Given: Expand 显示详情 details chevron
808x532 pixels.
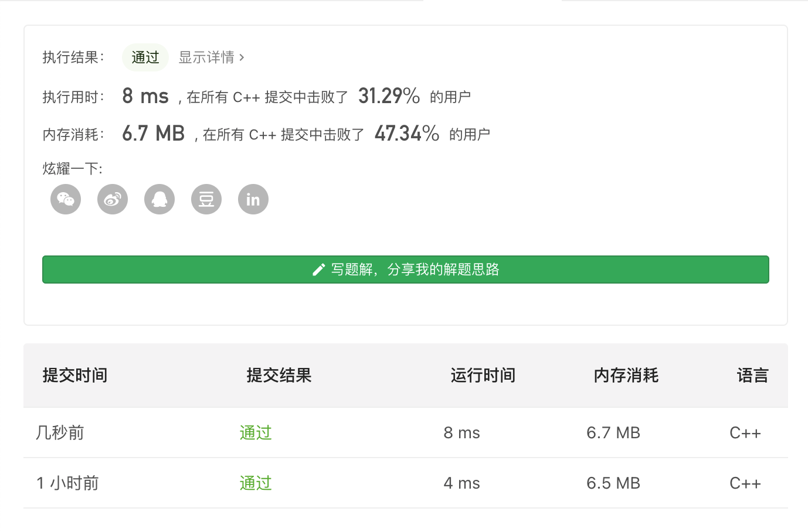Looking at the screenshot, I should pos(242,57).
